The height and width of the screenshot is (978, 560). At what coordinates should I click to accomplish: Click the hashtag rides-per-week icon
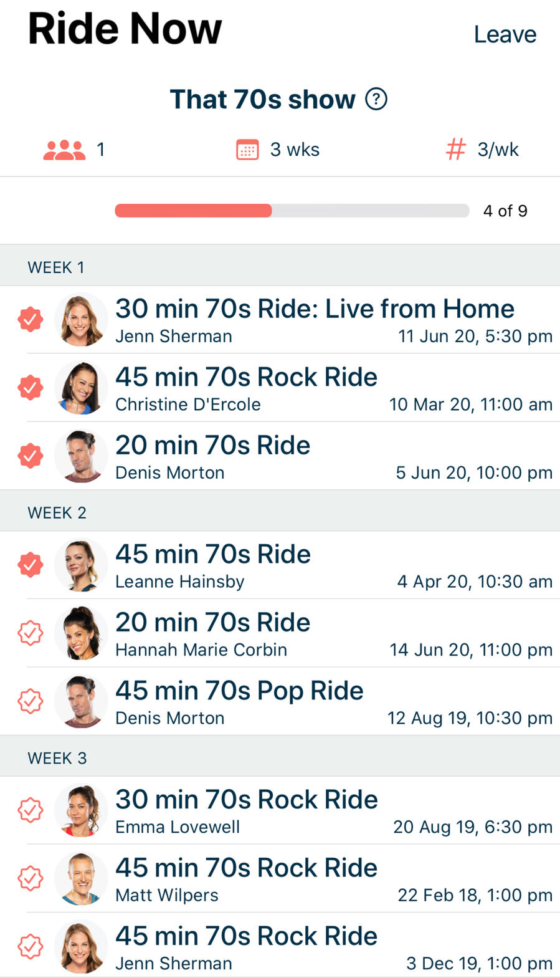point(456,150)
